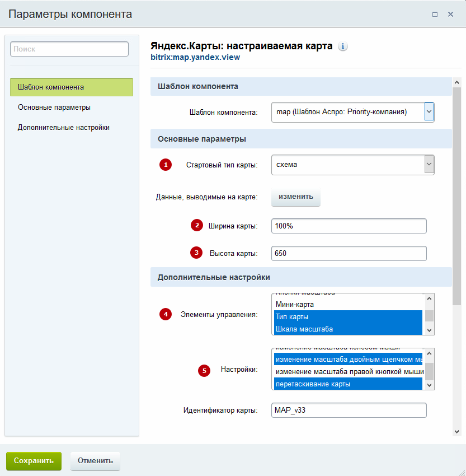This screenshot has height=476, width=466.
Task: Focus the Поиск search field
Action: [x=69, y=49]
